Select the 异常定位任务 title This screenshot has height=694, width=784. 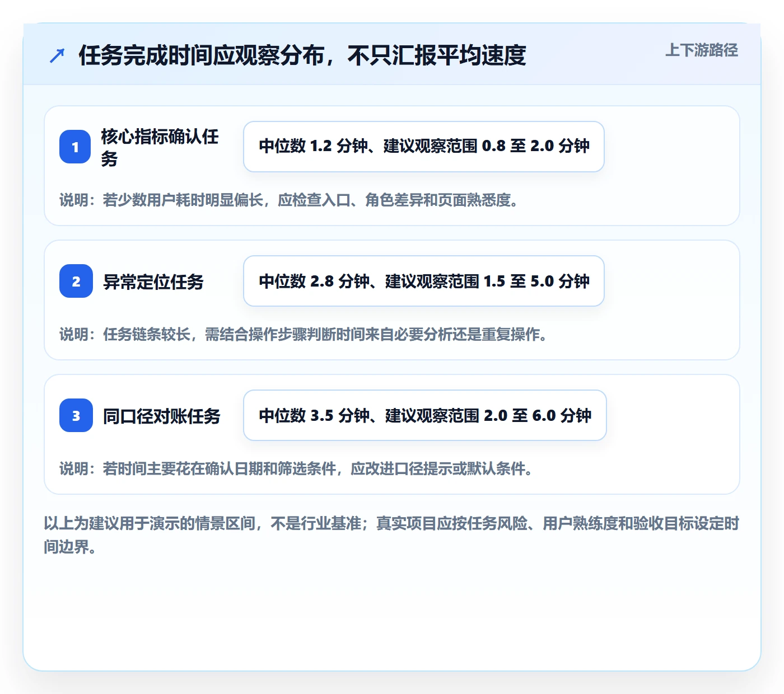point(153,282)
